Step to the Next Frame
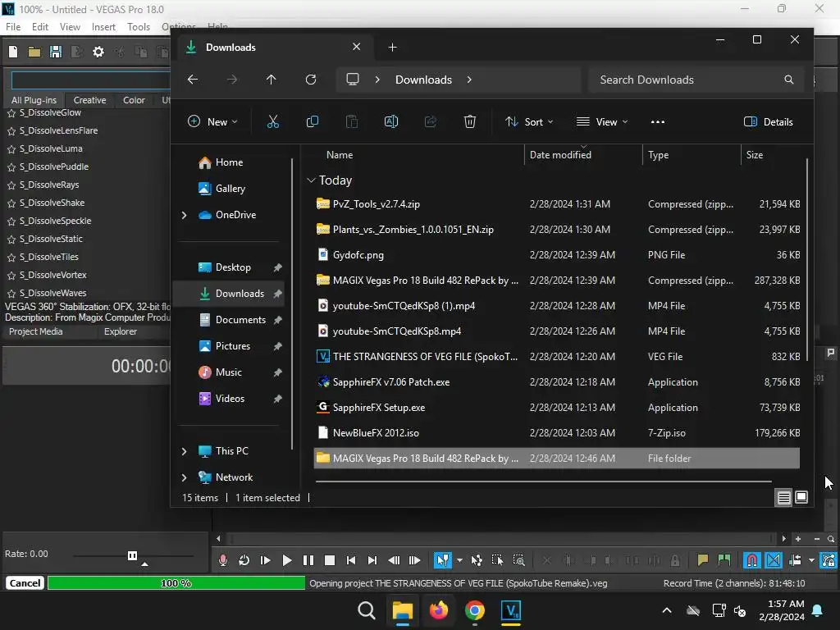This screenshot has width=840, height=630. click(414, 560)
